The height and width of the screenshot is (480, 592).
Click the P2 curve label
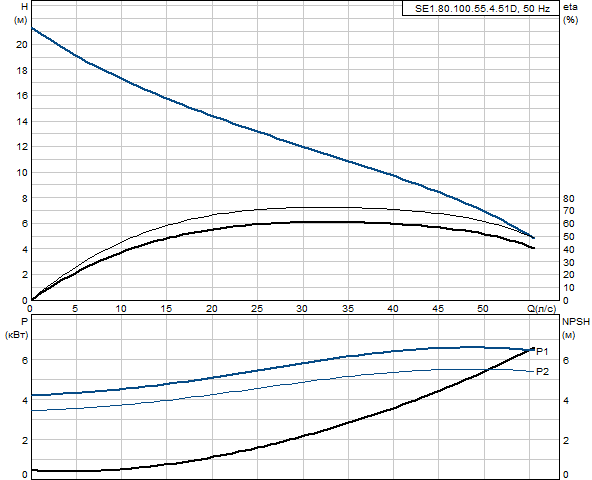point(542,372)
